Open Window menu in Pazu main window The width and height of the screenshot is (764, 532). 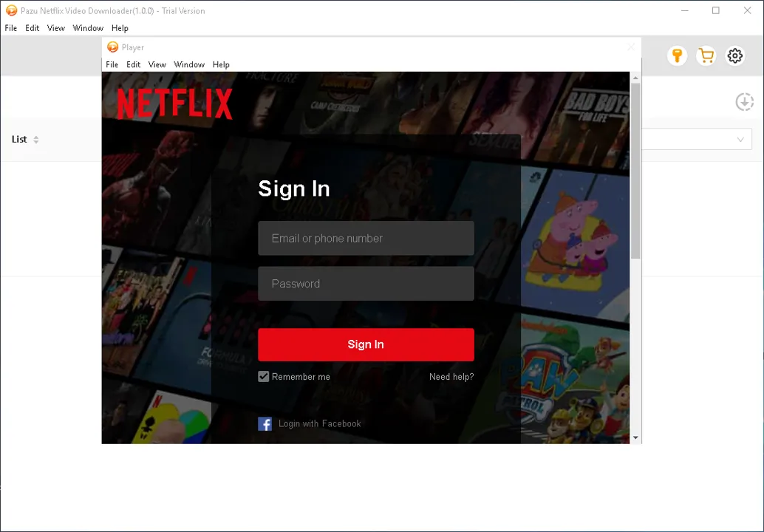88,28
